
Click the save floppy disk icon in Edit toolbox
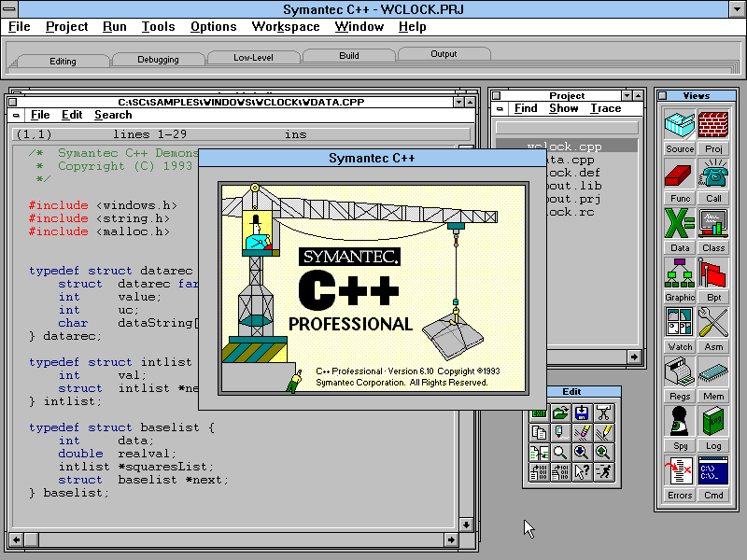click(582, 413)
